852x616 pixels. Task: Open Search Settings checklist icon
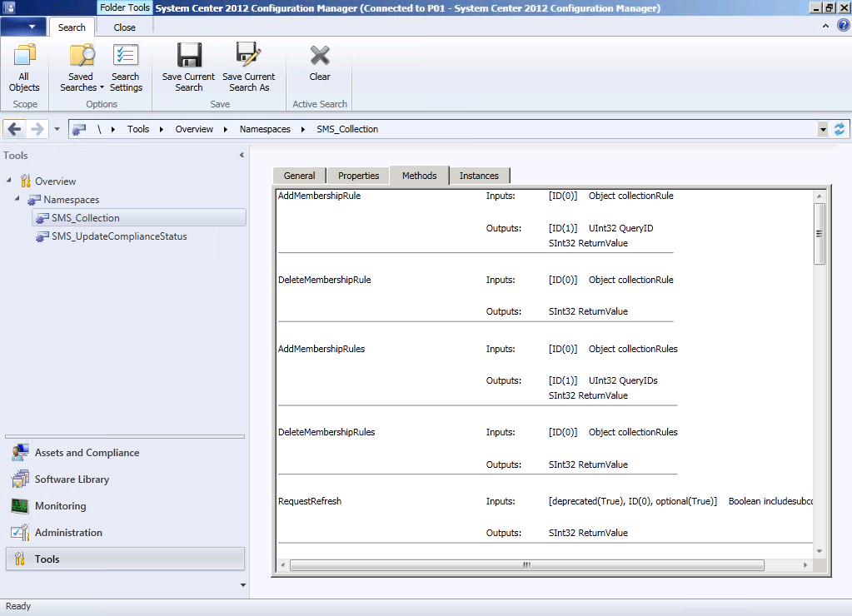[126, 55]
